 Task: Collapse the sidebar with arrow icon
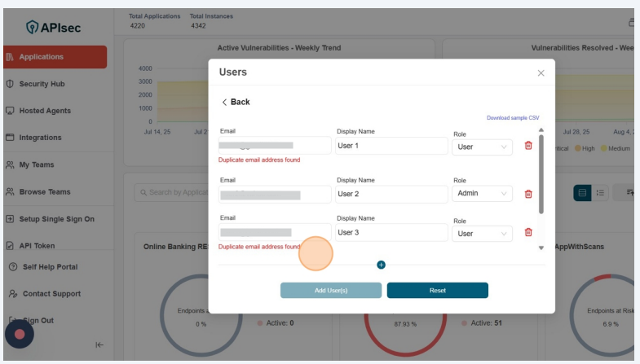pos(99,344)
